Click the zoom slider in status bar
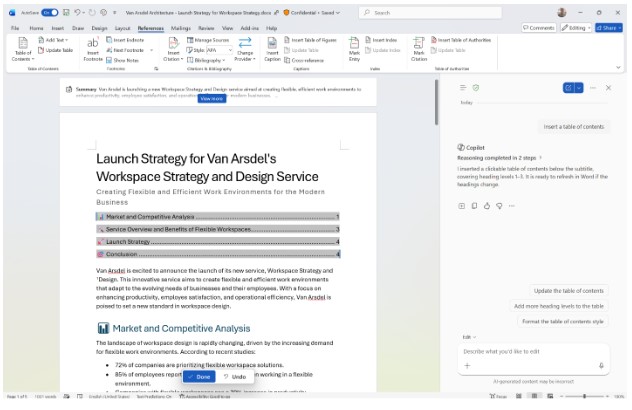 click(x=584, y=396)
